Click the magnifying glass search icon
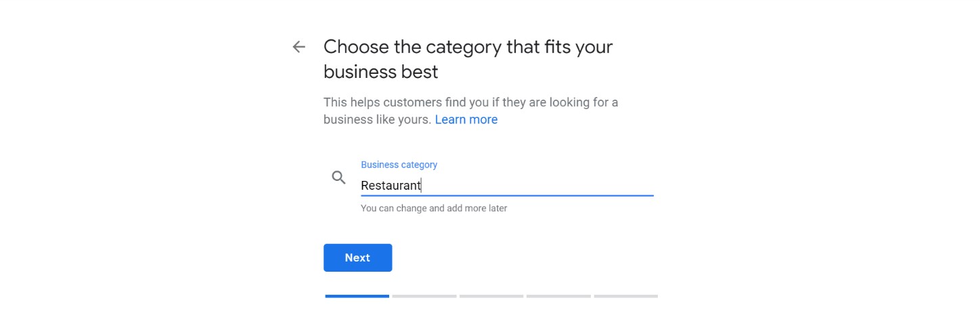The height and width of the screenshot is (330, 980). (x=338, y=178)
